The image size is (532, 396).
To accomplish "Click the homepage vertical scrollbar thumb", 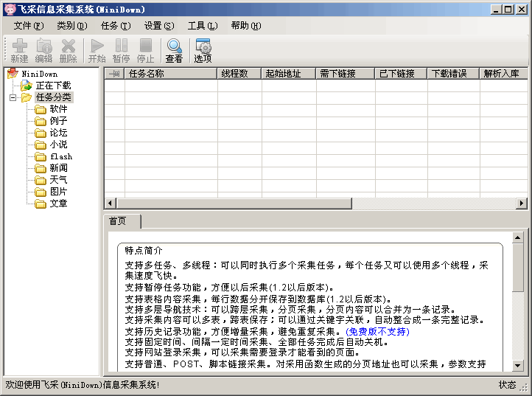I will 518,267.
